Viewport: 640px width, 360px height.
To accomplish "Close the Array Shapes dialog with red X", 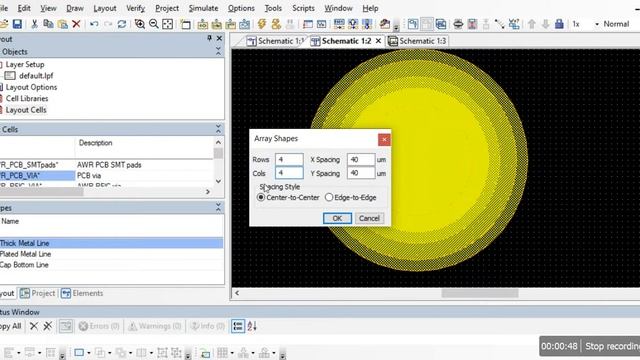I will coord(384,140).
